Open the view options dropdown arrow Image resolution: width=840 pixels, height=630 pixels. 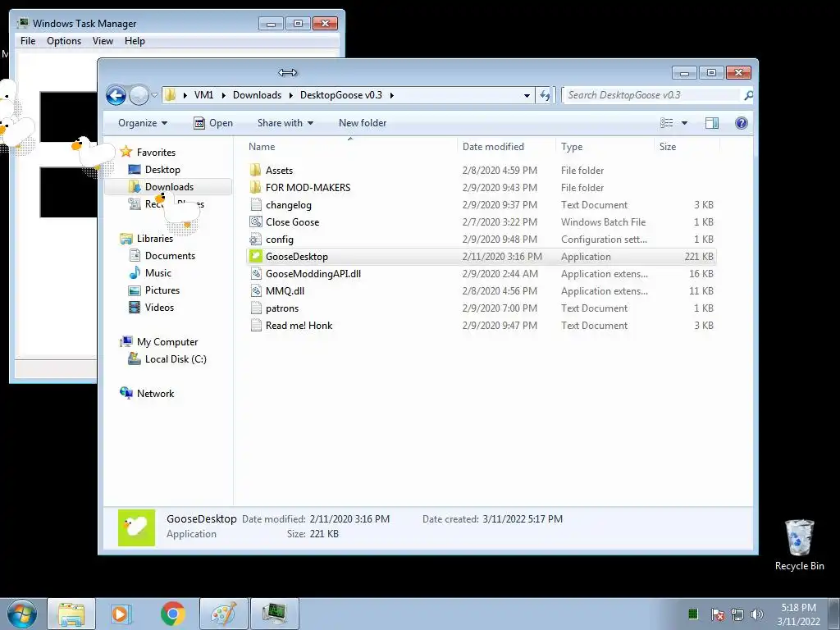tap(684, 123)
